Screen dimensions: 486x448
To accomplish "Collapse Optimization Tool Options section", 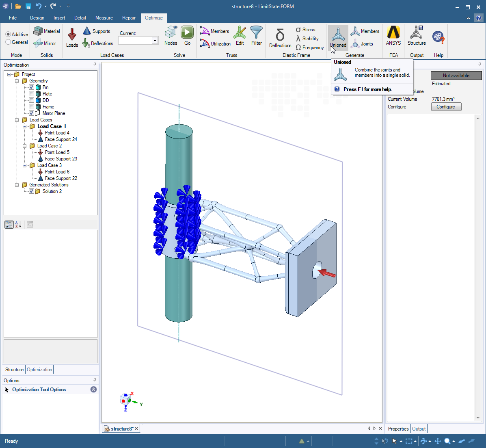I will [x=93, y=390].
